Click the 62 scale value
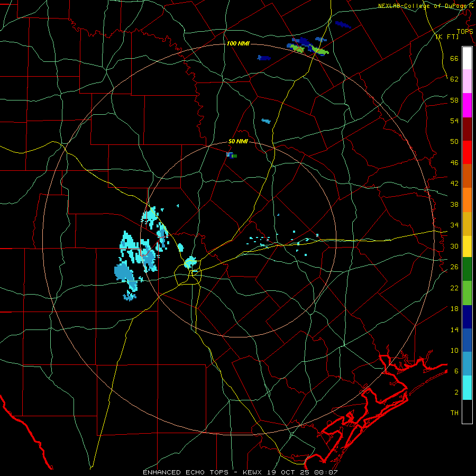 click(x=454, y=79)
